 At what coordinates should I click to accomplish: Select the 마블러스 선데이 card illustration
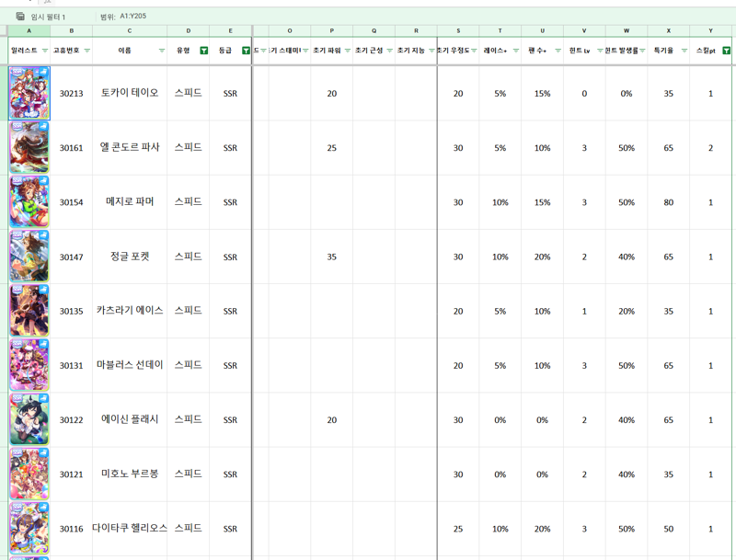coord(29,365)
